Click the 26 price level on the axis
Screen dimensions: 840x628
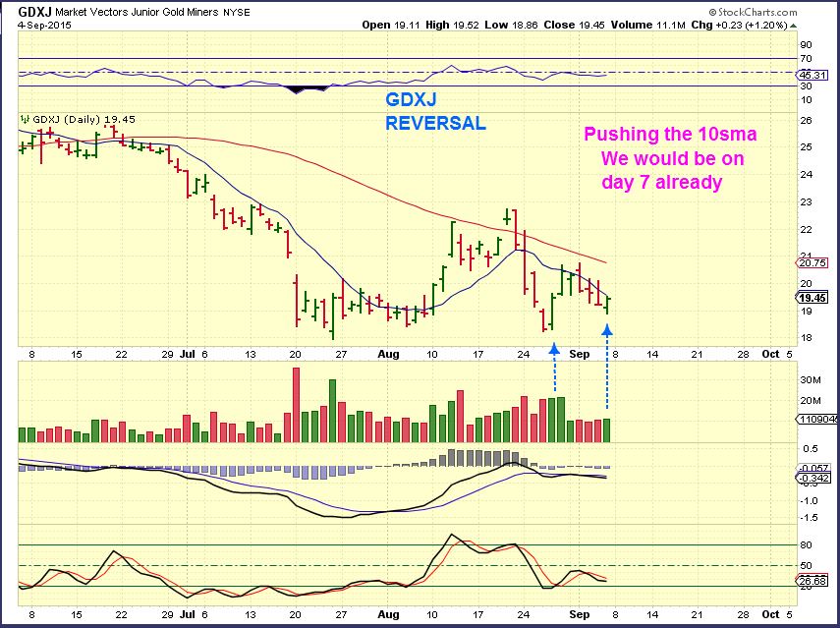coord(806,120)
